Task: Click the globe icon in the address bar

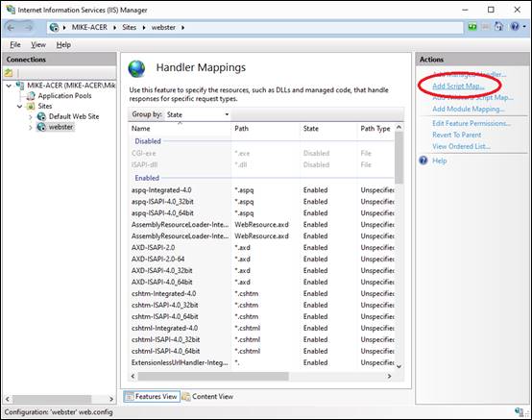Action: (x=54, y=27)
